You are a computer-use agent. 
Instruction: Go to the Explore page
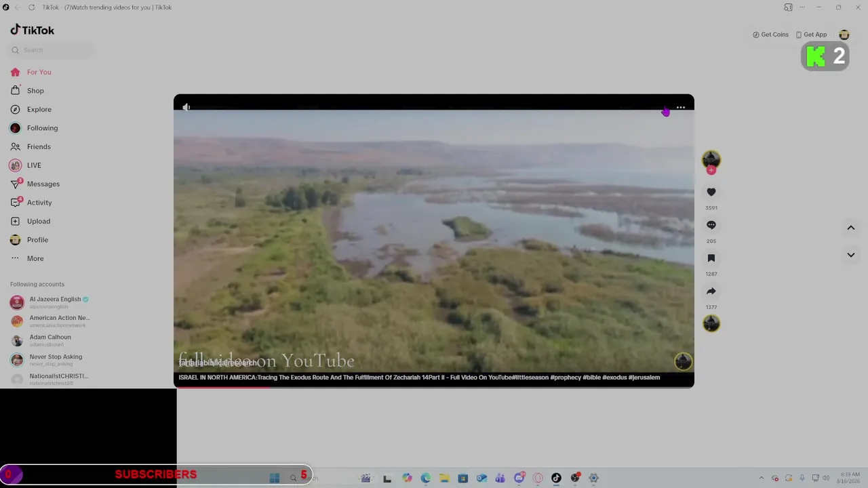[31, 109]
